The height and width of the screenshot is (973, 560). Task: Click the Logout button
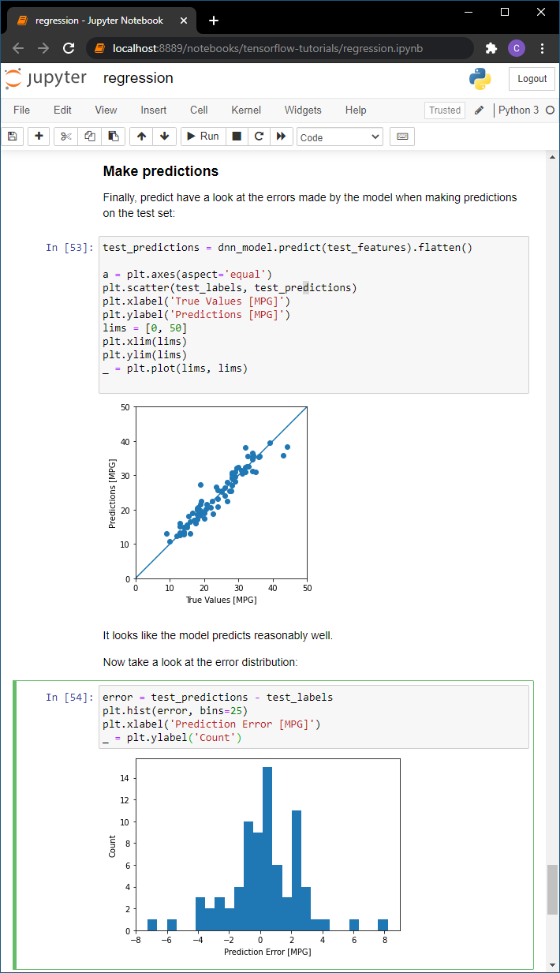tap(532, 79)
